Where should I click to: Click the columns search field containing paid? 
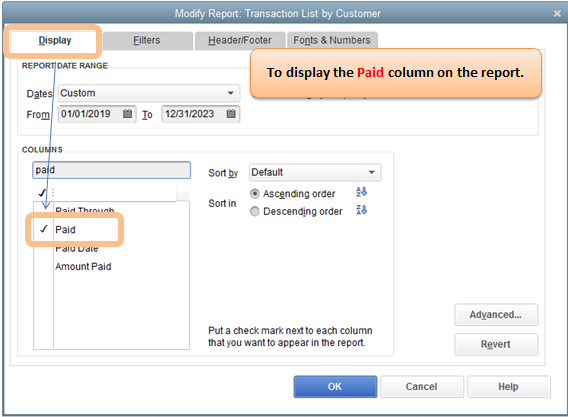(x=112, y=170)
